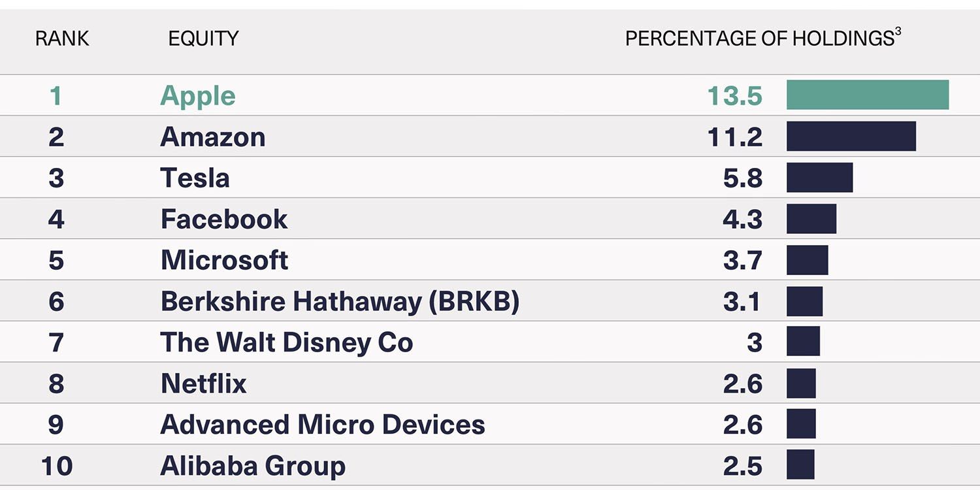
Task: Select the 11.2 percentage value for Amazon
Action: 735,137
